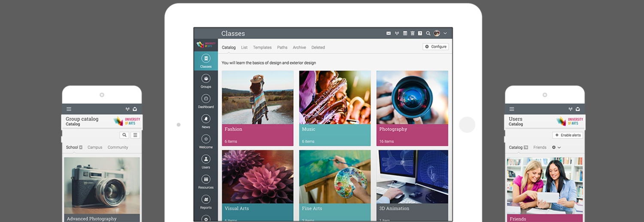Open Resources in the tablet sidebar
644x222 pixels.
206,182
